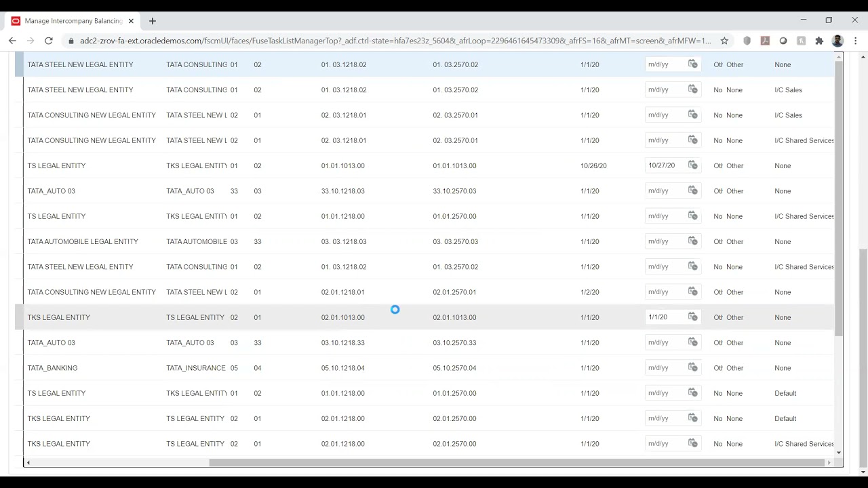Open the shield extension icon
The width and height of the screenshot is (868, 488).
click(x=747, y=41)
